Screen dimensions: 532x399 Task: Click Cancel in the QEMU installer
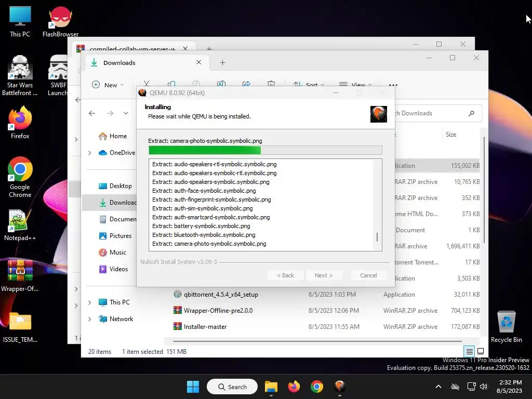[368, 275]
